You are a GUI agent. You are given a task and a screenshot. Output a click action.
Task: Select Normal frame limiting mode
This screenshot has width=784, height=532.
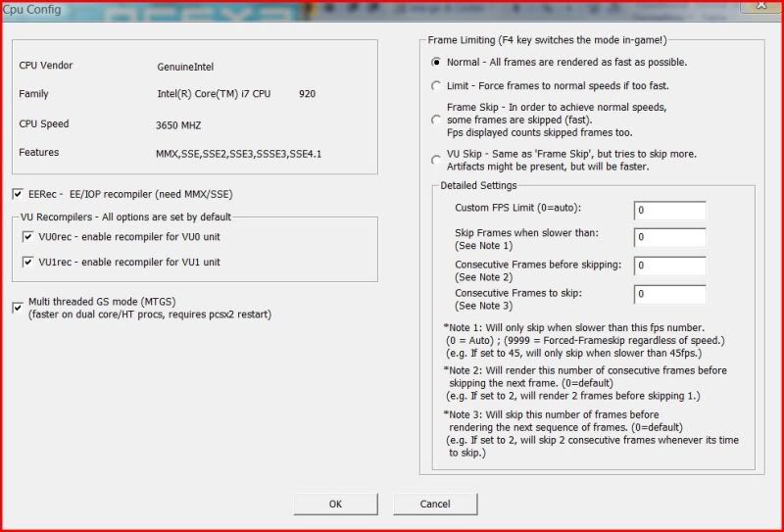pyautogui.click(x=436, y=63)
